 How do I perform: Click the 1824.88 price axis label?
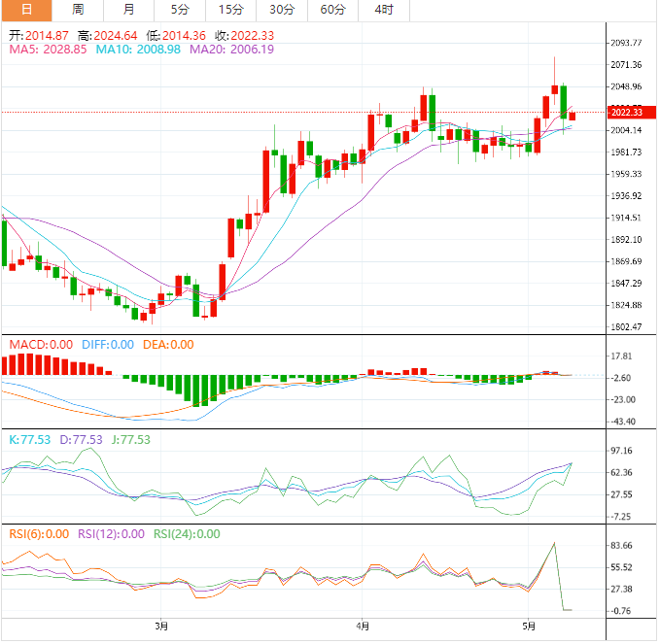(626, 305)
